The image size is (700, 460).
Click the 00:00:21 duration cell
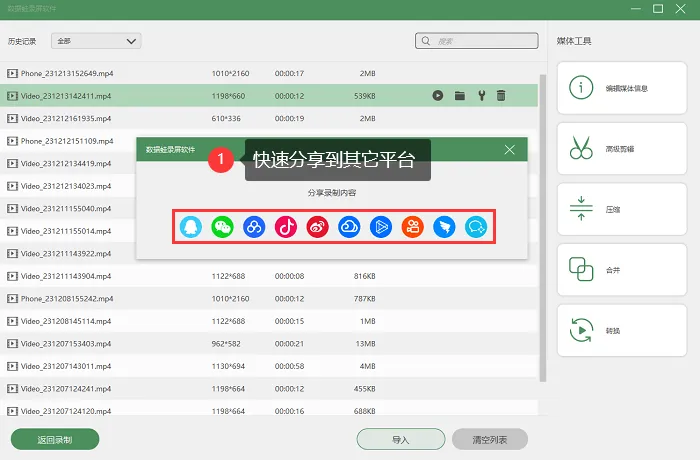tap(289, 343)
